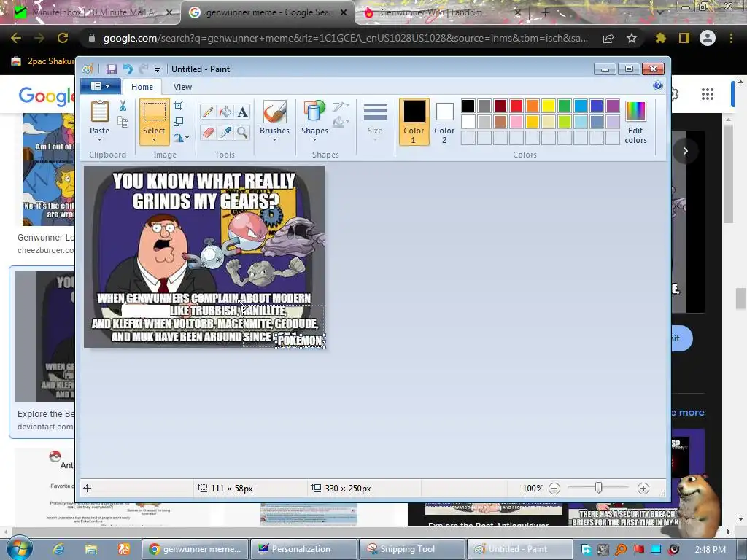
Task: Click the taskbar clock showing 2:48 PM
Action: (x=711, y=550)
